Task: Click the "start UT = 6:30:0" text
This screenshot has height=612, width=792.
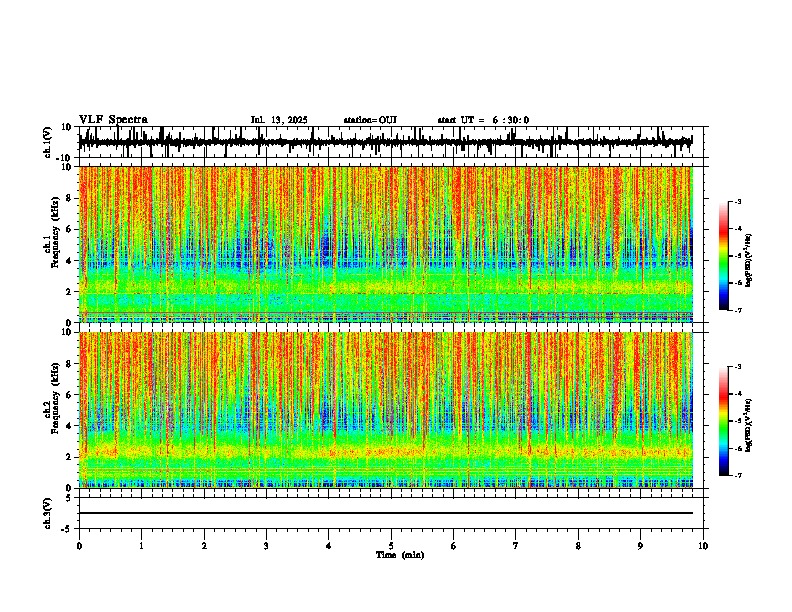Action: [483, 120]
